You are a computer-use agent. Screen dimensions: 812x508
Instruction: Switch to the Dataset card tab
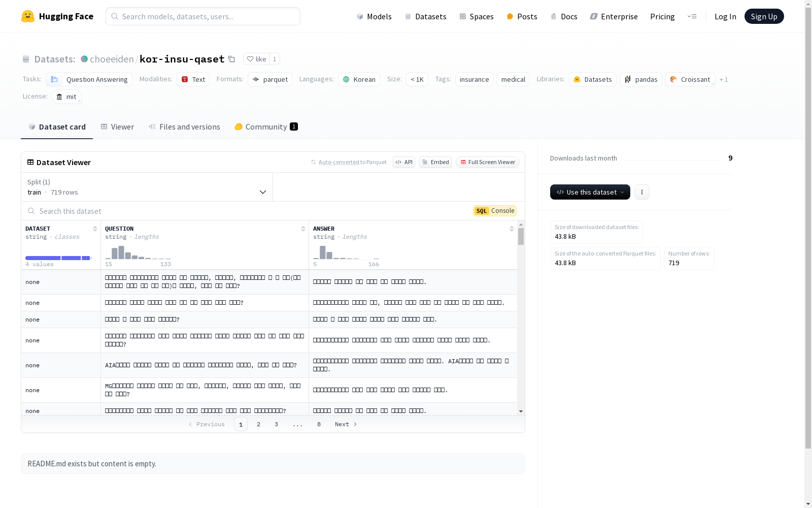[57, 127]
